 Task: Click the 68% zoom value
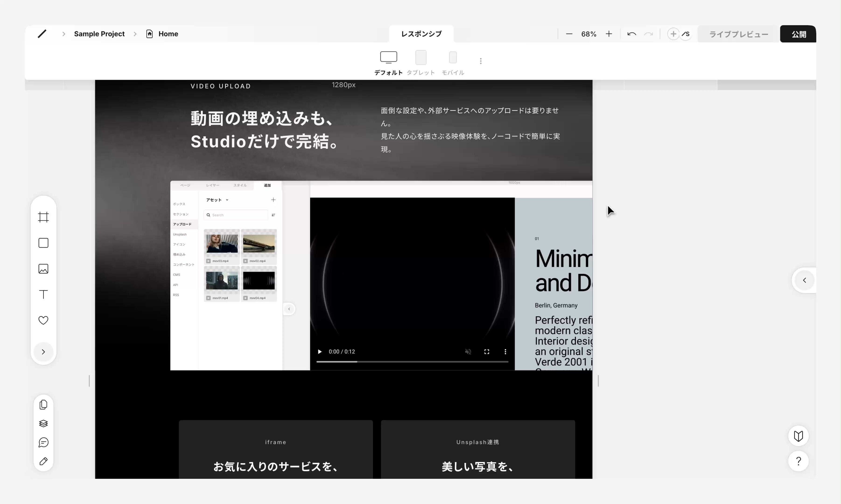pyautogui.click(x=589, y=34)
